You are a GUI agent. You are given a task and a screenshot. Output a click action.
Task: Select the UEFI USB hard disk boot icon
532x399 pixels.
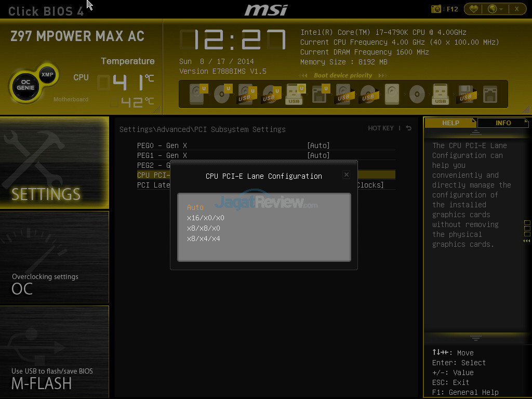[x=247, y=94]
